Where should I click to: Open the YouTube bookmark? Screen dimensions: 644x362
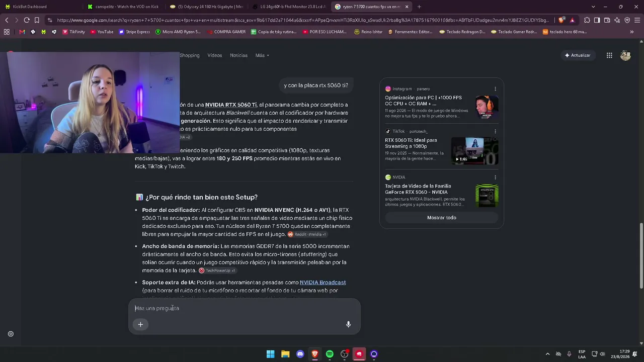tap(102, 32)
